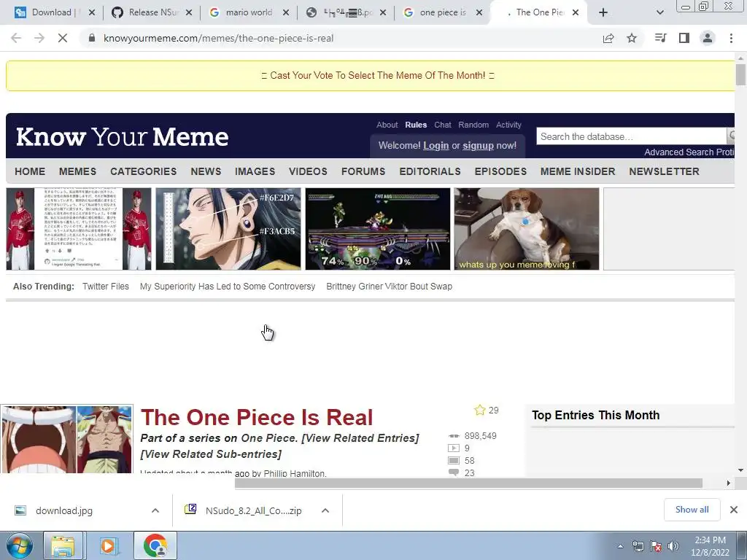Click the Know Your Meme logo
Viewport: 747px width, 560px height.
coord(122,137)
